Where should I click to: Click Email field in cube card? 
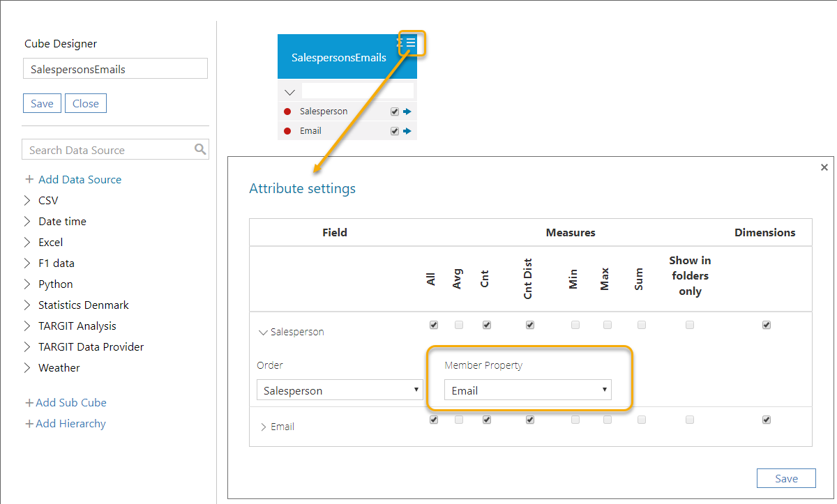tap(310, 131)
